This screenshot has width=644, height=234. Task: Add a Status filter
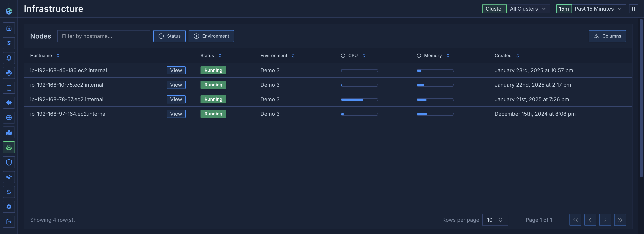point(169,36)
